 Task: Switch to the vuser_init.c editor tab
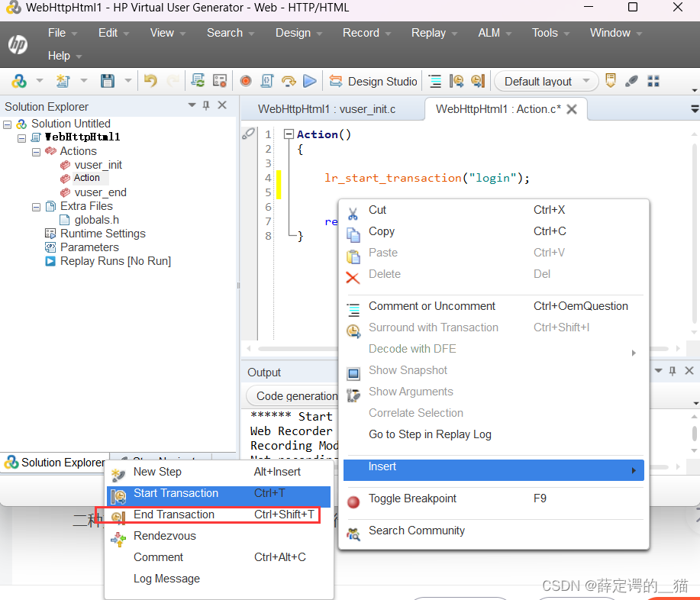[327, 109]
